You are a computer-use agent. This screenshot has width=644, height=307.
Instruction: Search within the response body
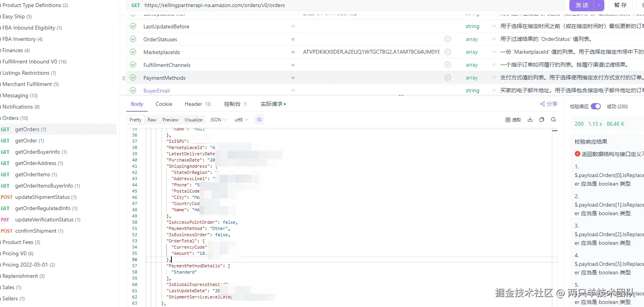553,120
